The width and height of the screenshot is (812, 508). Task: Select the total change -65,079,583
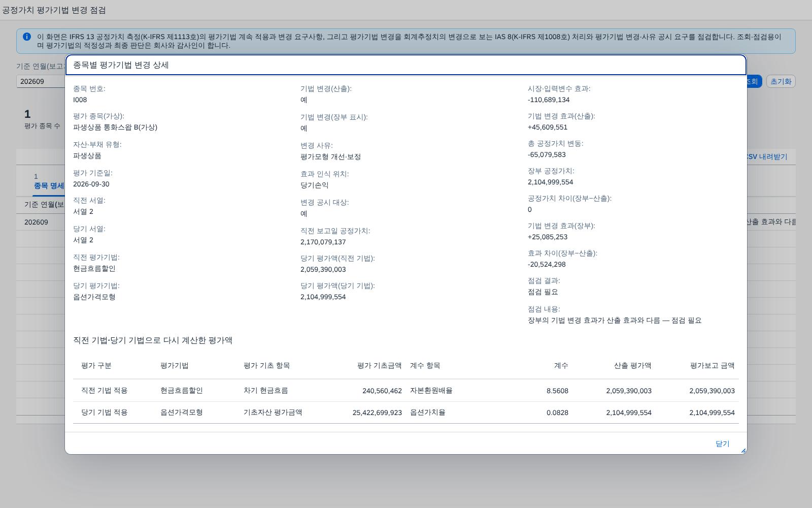click(x=547, y=154)
